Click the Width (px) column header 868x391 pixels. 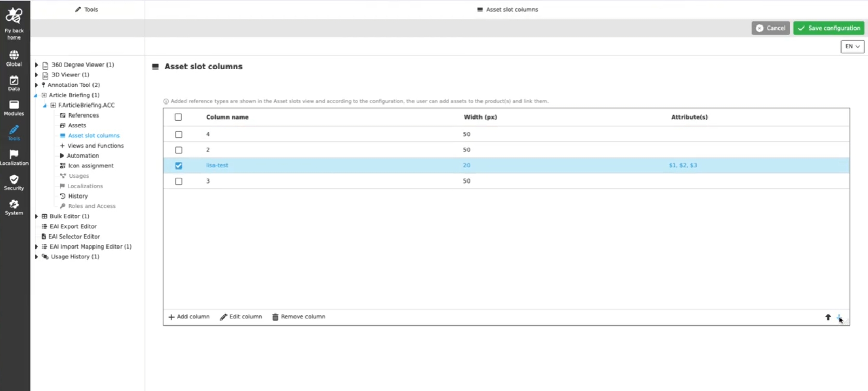pos(480,117)
